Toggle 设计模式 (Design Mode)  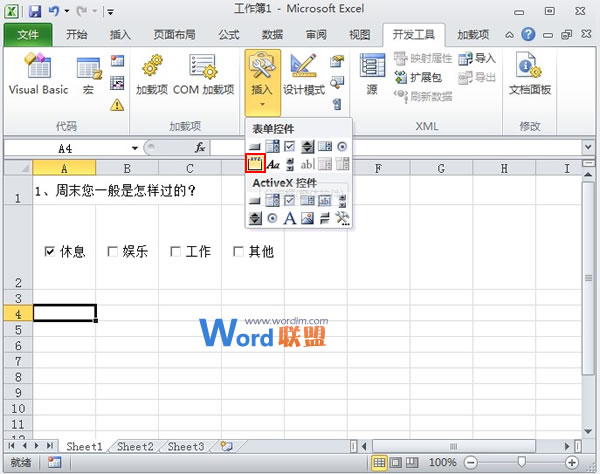click(x=303, y=76)
